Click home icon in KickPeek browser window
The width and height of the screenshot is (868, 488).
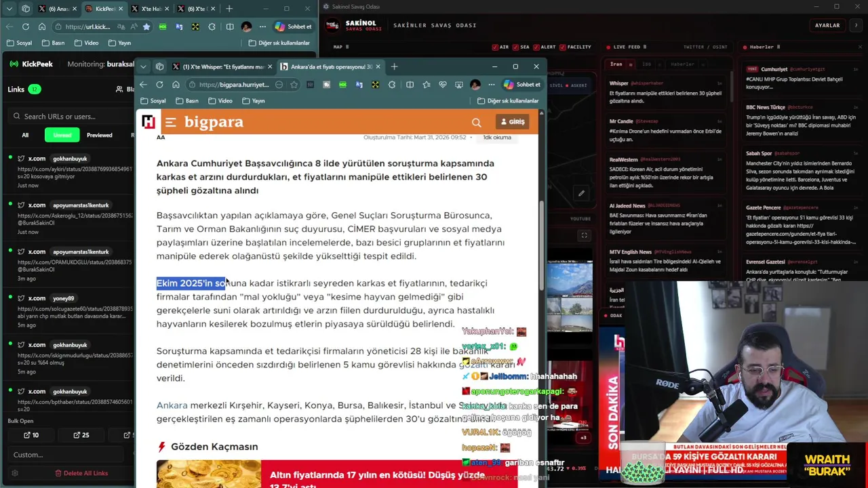click(x=42, y=26)
